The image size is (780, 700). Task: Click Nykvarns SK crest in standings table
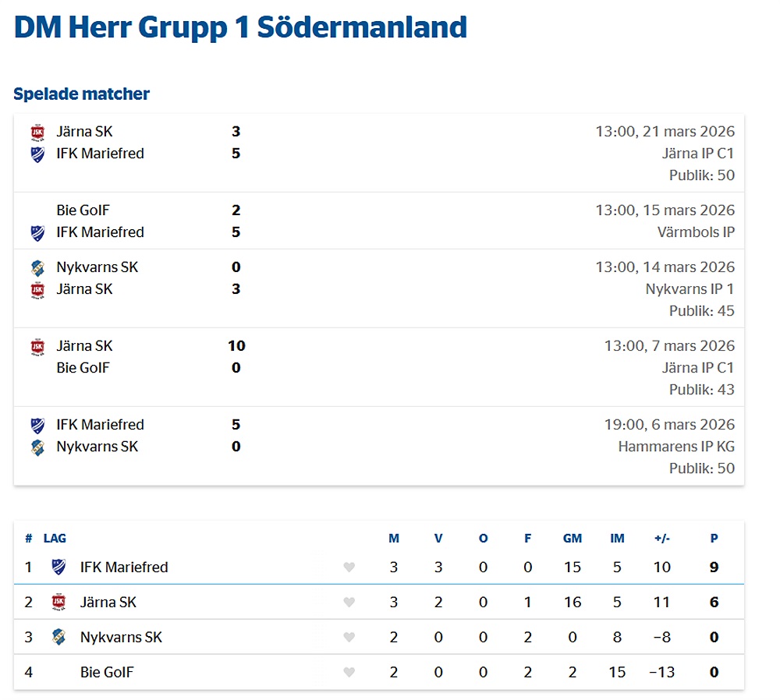(58, 637)
